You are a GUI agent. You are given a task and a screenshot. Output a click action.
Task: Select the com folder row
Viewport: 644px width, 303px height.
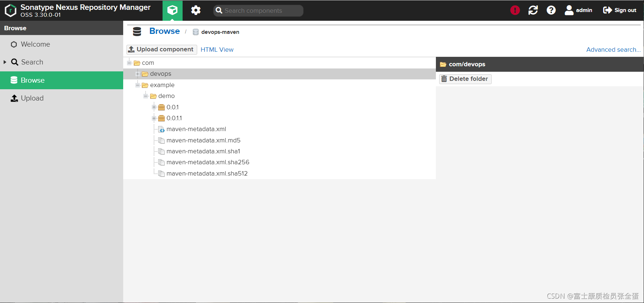pos(280,63)
